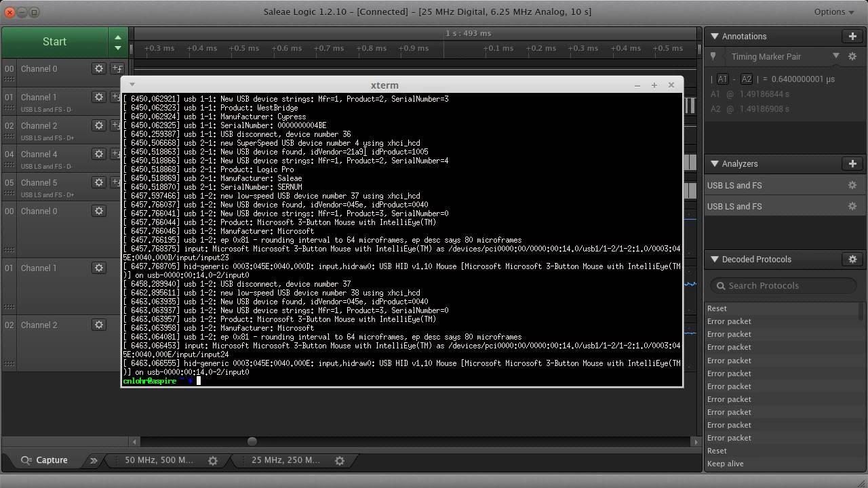This screenshot has height=488, width=868.
Task: Open Channel 0 settings gear
Action: 99,68
